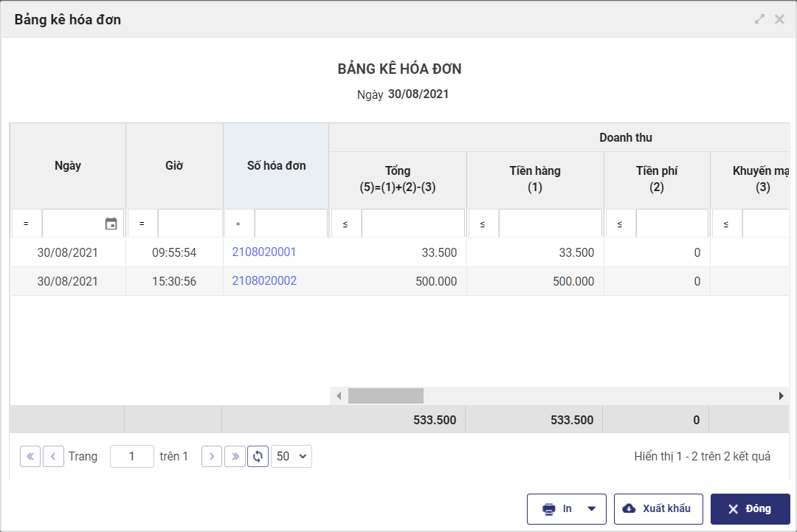Open the filter operator for Tổng column
This screenshot has height=532, width=797.
pyautogui.click(x=345, y=224)
